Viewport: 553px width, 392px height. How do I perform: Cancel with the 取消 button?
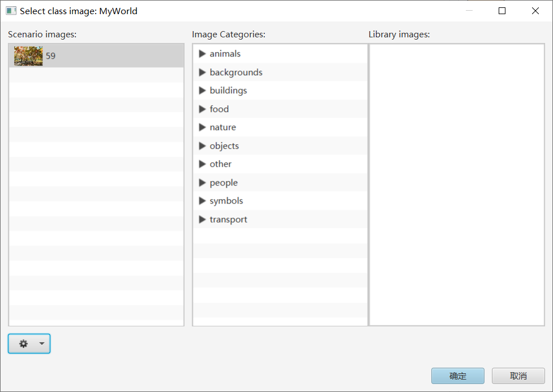pyautogui.click(x=518, y=376)
